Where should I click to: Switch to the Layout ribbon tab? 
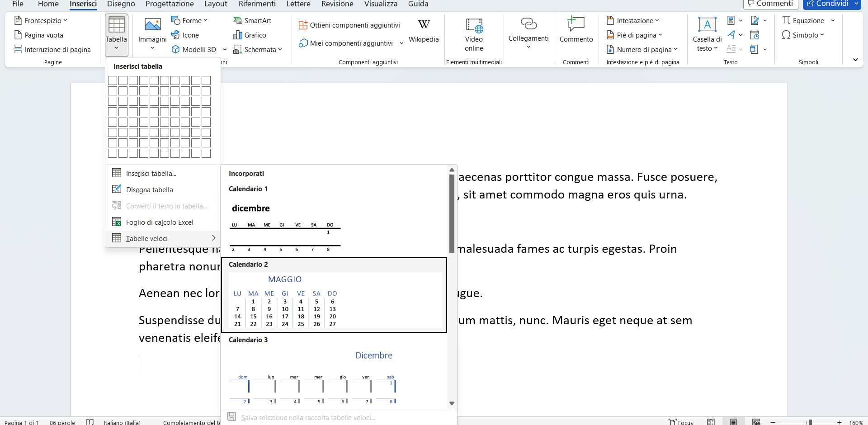tap(215, 4)
